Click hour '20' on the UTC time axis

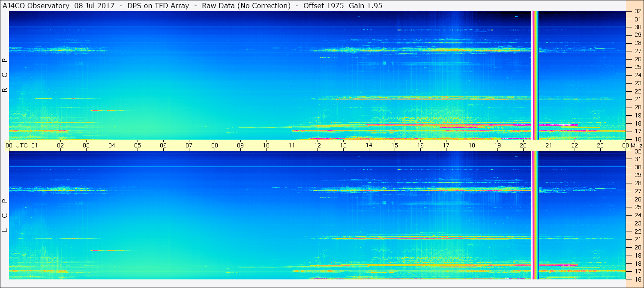coord(523,145)
